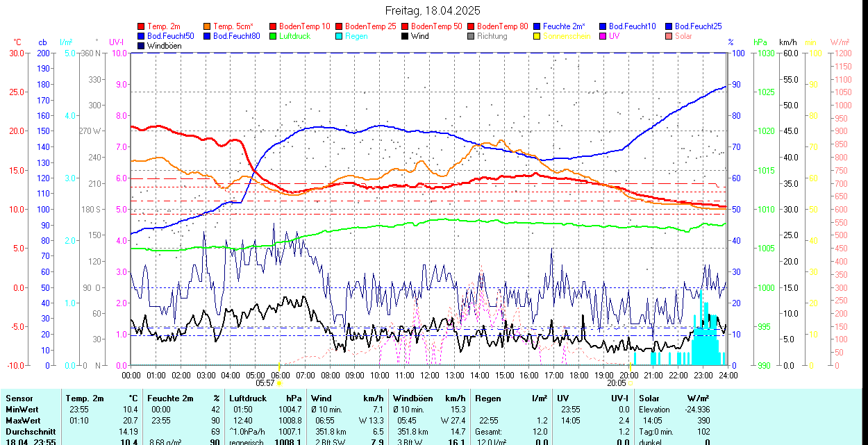Click the BodenTemp 10 legend label
Image resolution: width=868 pixels, height=445 pixels.
coord(304,26)
